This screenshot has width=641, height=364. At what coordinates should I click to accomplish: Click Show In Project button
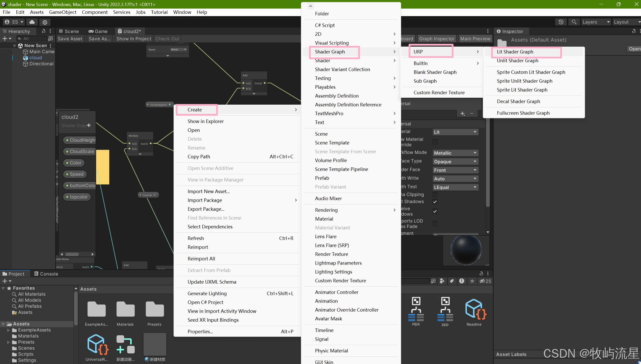click(133, 39)
